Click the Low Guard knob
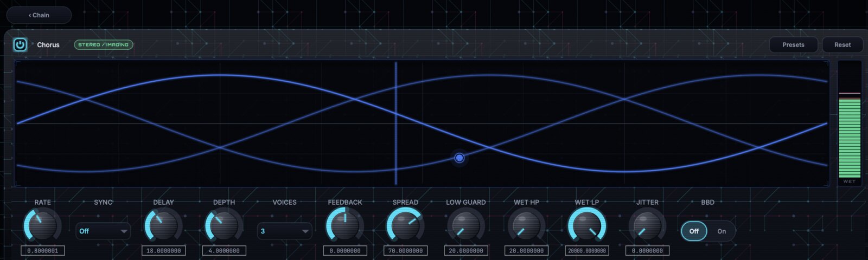Screen dimensions: 868x260 point(465,225)
